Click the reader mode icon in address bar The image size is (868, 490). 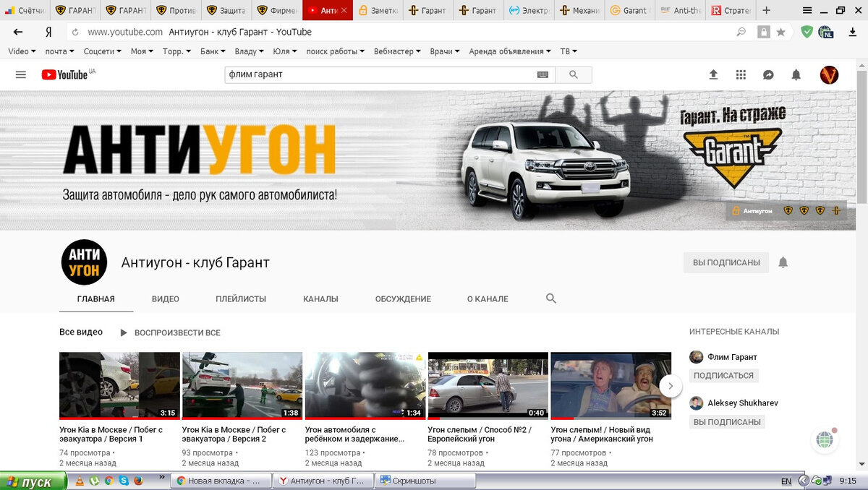pyautogui.click(x=741, y=32)
